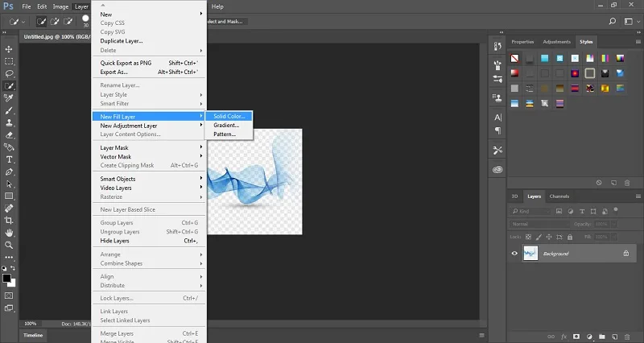This screenshot has height=343, width=644.
Task: Open the layer blend mode Normal dropdown
Action: click(539, 225)
